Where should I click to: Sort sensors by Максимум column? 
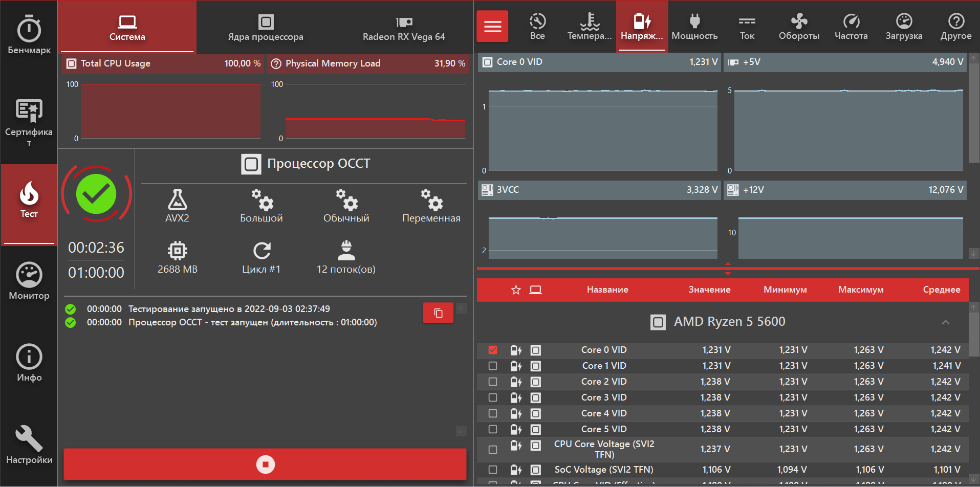[861, 290]
